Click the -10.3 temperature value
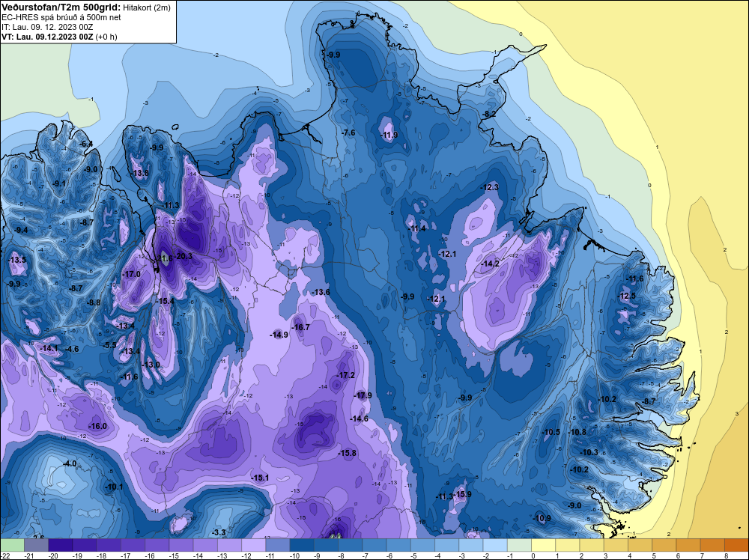This screenshot has height=560, width=749. 589,452
